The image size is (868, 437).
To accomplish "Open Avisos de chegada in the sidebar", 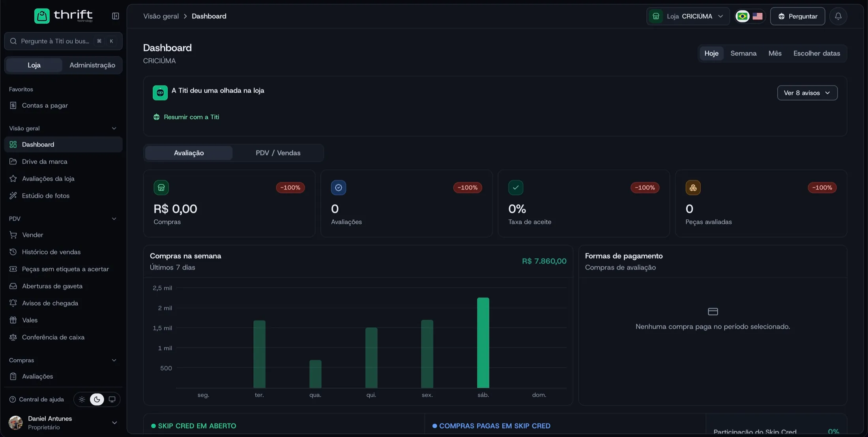I will [63, 303].
